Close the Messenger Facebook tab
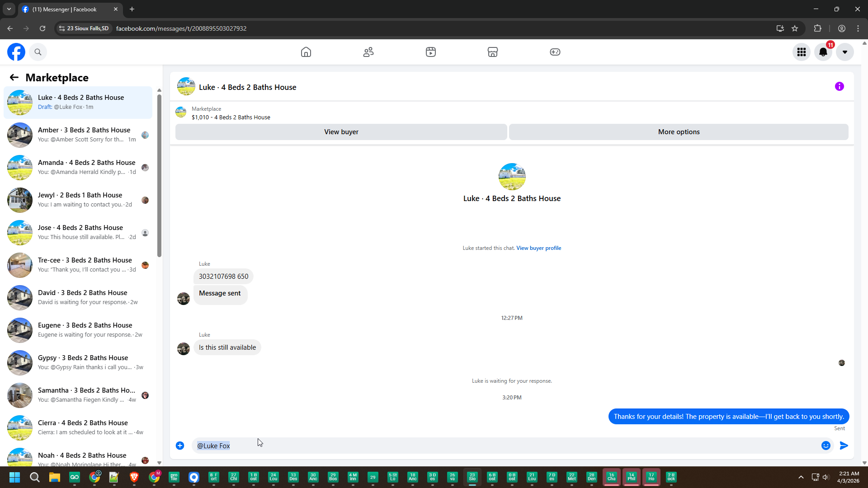This screenshot has width=868, height=488. (116, 9)
